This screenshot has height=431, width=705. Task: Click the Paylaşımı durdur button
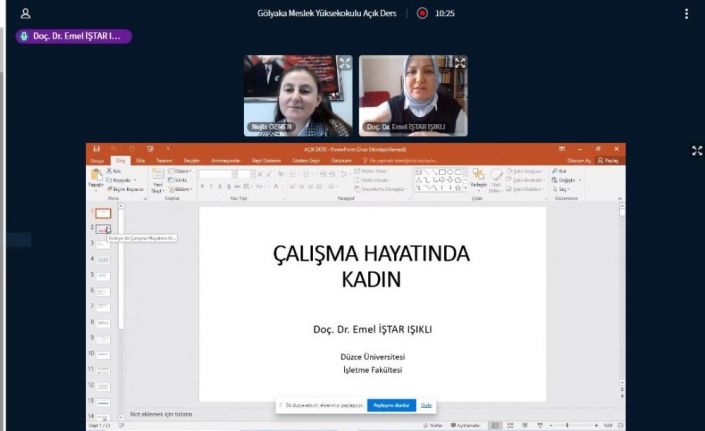coord(391,405)
